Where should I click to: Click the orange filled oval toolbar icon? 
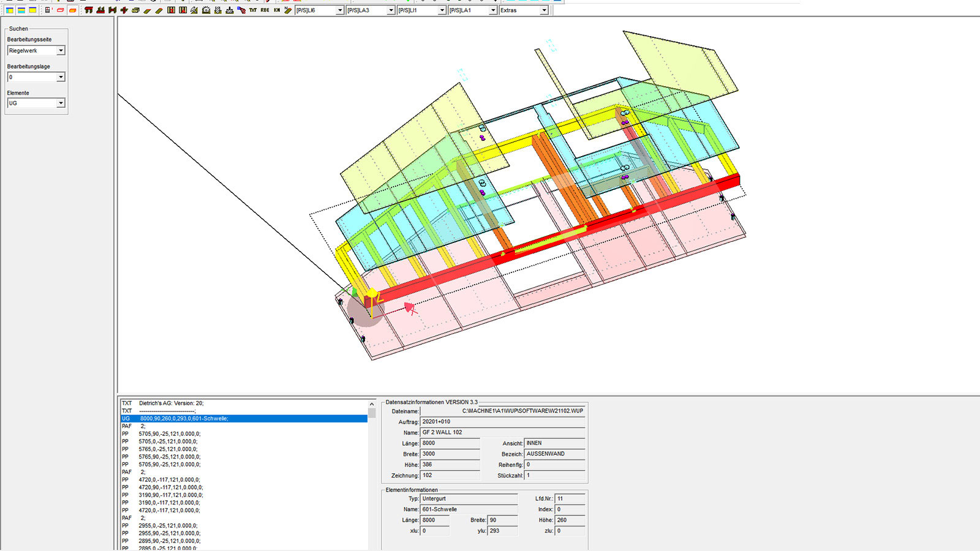72,10
